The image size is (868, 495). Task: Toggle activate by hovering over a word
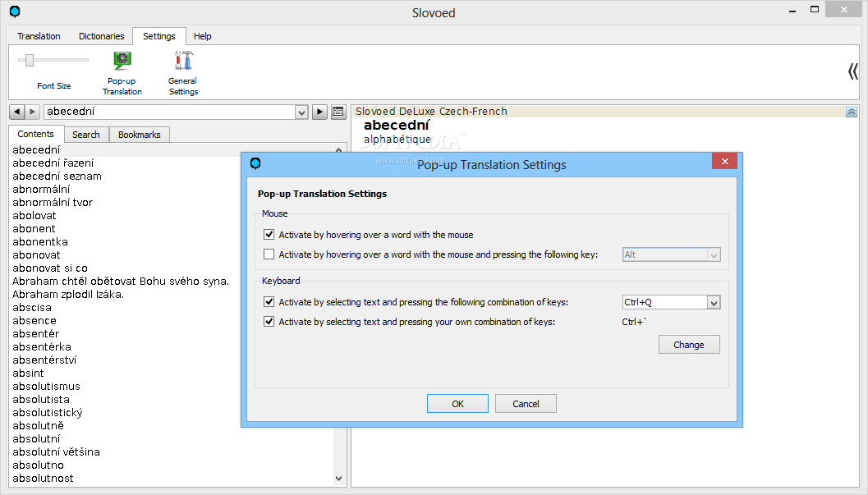coord(269,235)
